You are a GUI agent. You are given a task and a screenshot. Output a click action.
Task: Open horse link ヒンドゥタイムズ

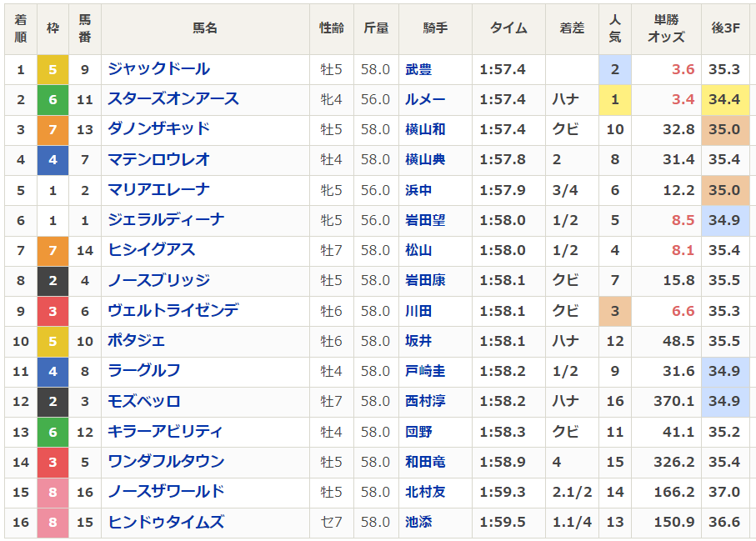(166, 523)
